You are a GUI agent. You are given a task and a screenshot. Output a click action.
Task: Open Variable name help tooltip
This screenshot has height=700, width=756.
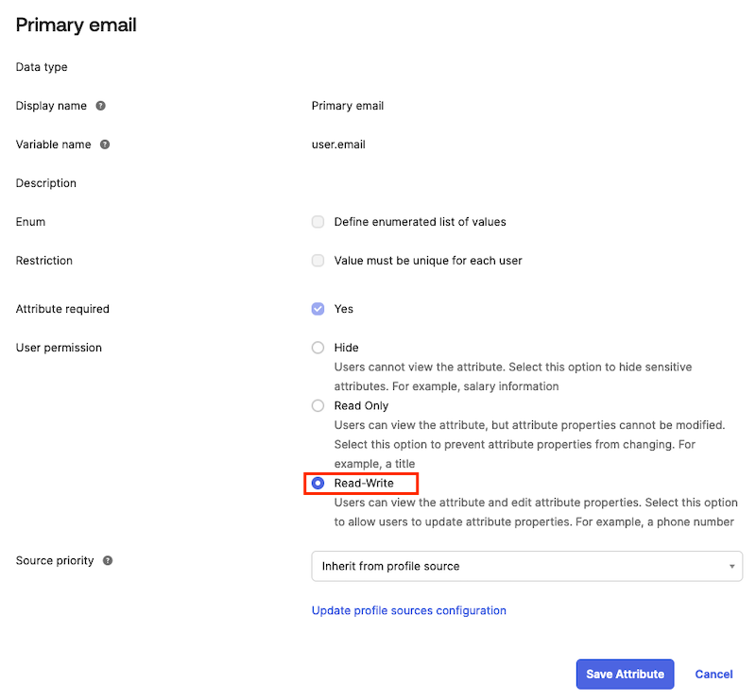[105, 145]
